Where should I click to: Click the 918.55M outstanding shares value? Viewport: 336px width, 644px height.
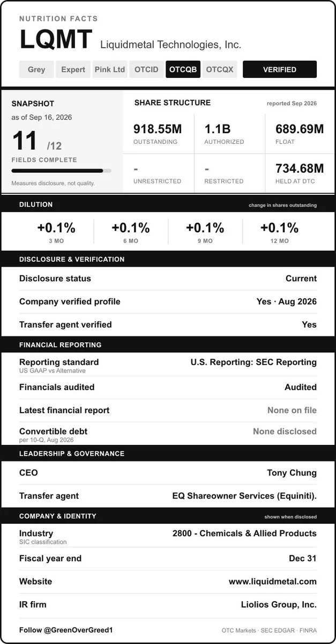[158, 129]
